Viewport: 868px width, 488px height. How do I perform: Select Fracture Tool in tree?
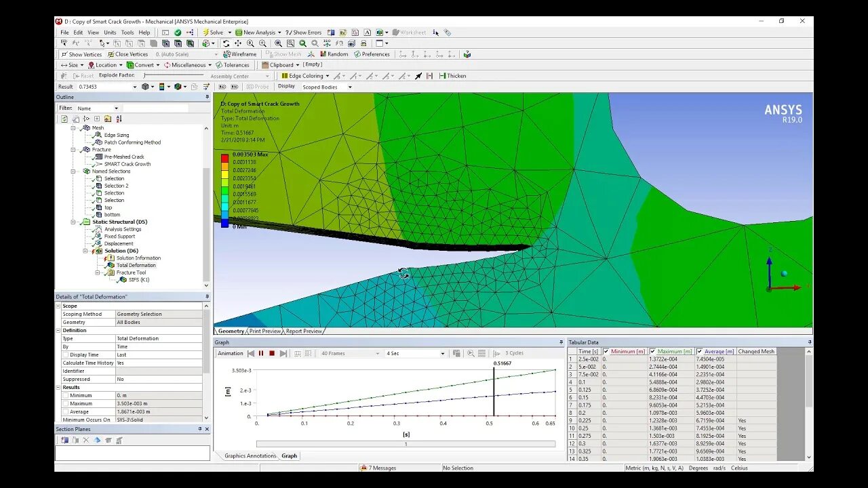coord(131,272)
